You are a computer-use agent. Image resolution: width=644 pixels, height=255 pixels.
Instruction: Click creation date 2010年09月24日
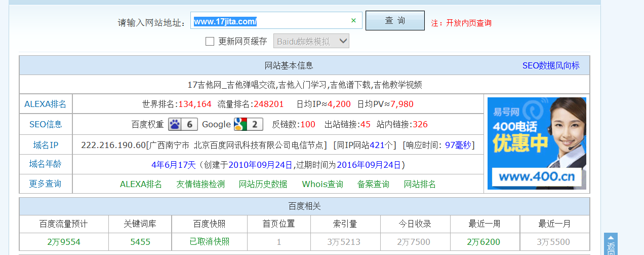pos(261,165)
